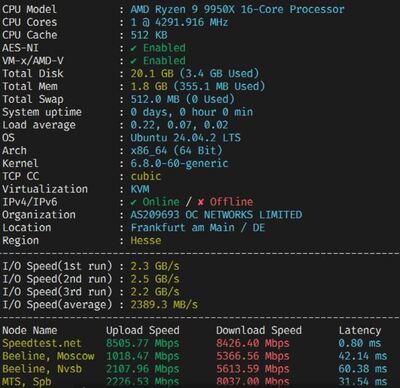The height and width of the screenshot is (388, 400).
Task: Click the Virtualization value KVM
Action: click(140, 189)
